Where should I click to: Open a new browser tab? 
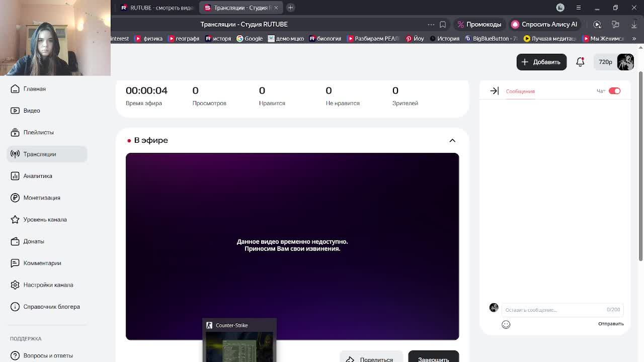(x=290, y=8)
